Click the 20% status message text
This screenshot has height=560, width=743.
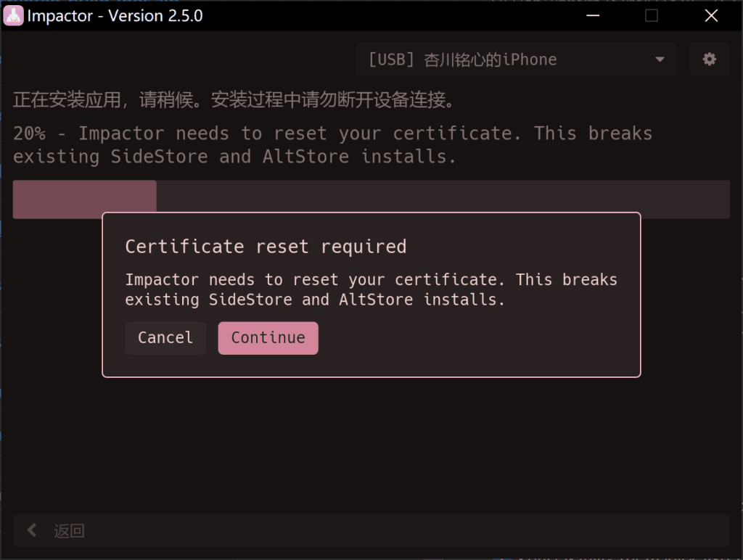[332, 145]
